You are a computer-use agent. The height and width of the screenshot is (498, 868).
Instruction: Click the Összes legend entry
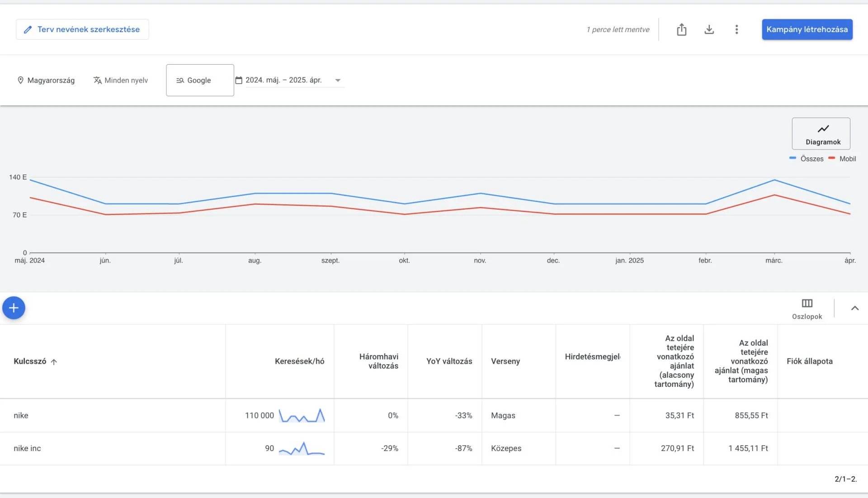pyautogui.click(x=807, y=159)
